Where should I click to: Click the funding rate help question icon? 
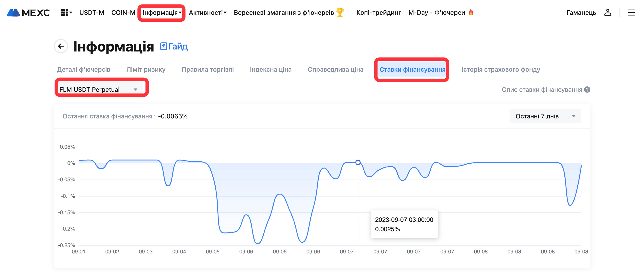pyautogui.click(x=587, y=90)
